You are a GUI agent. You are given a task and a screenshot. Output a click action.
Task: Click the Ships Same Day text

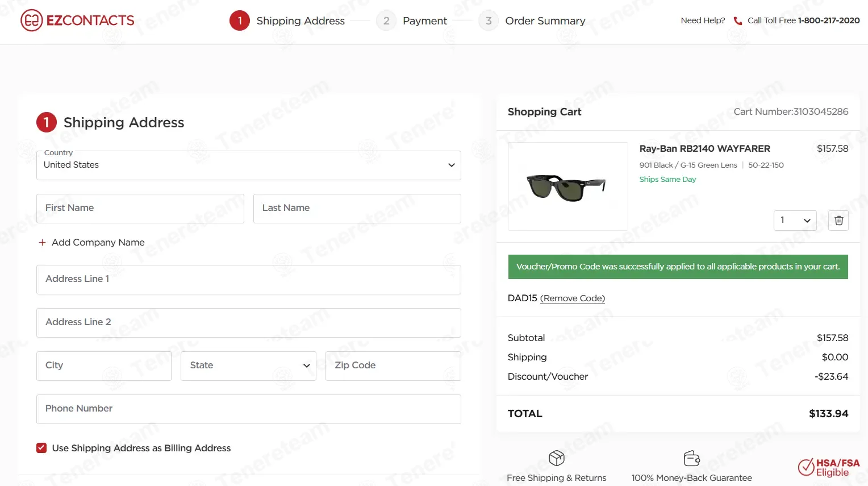click(667, 179)
